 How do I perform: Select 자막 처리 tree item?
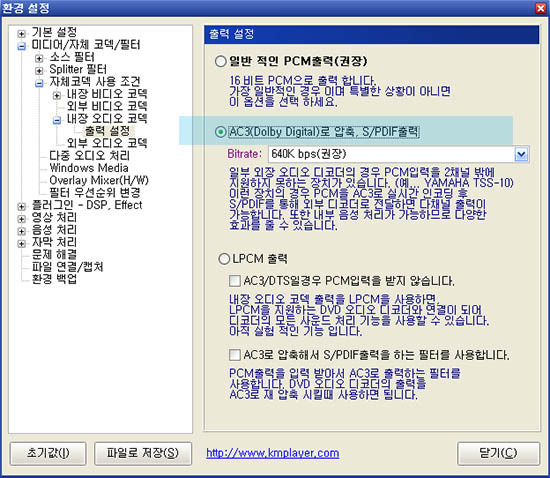coord(54,242)
